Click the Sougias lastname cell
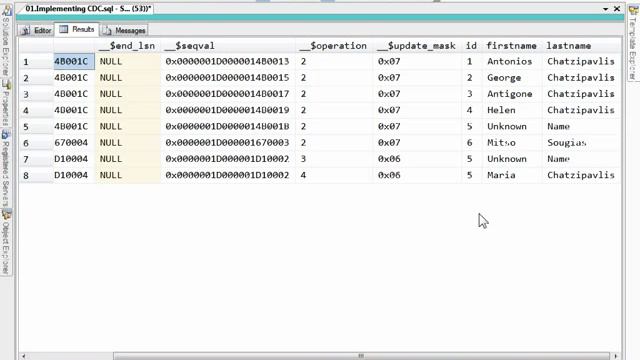 click(x=581, y=143)
